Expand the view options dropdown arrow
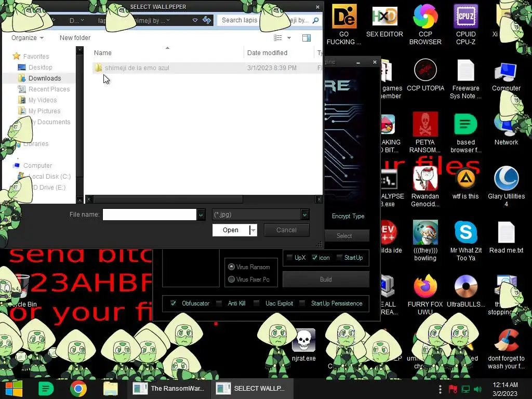Screen dimensions: 532x399 pyautogui.click(x=289, y=37)
